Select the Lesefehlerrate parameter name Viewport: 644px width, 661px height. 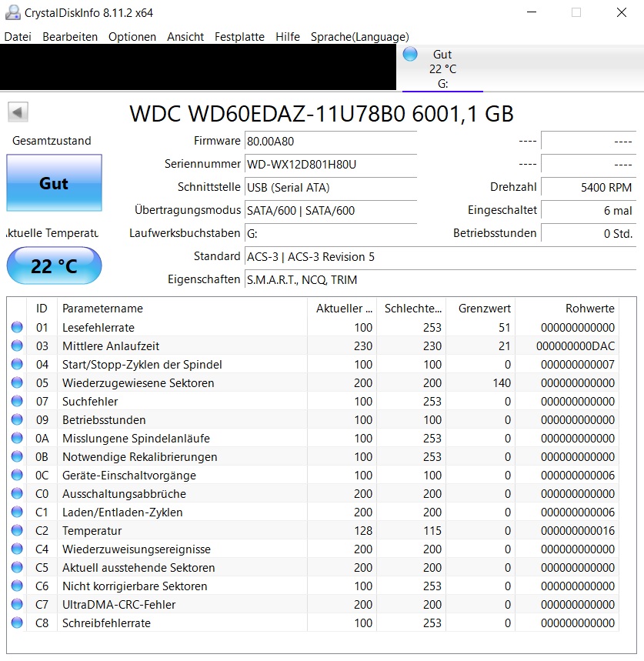coord(98,328)
